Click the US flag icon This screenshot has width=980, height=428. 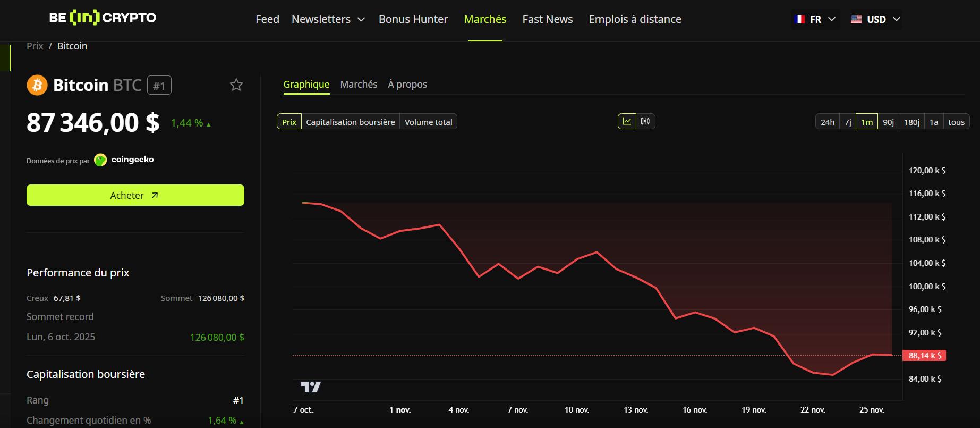856,20
